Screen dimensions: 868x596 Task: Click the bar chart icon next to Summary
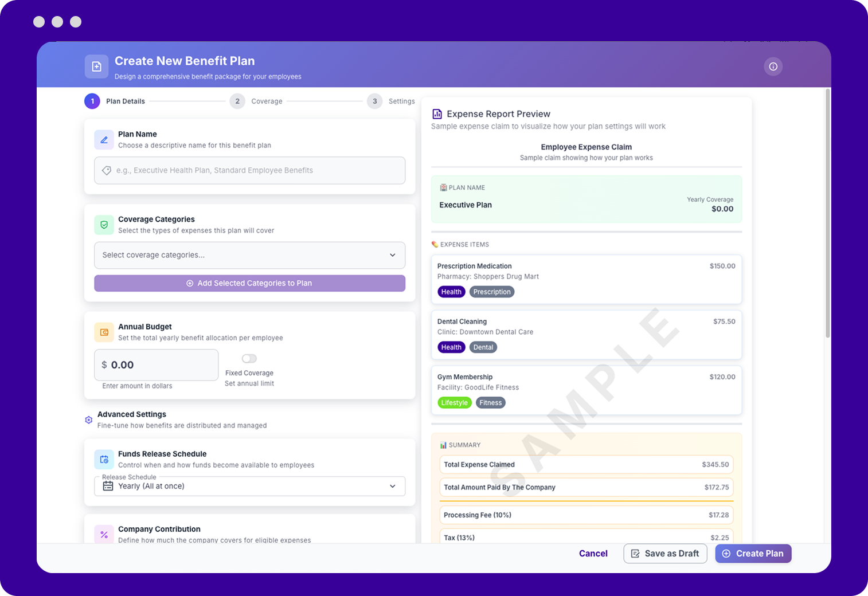point(442,445)
